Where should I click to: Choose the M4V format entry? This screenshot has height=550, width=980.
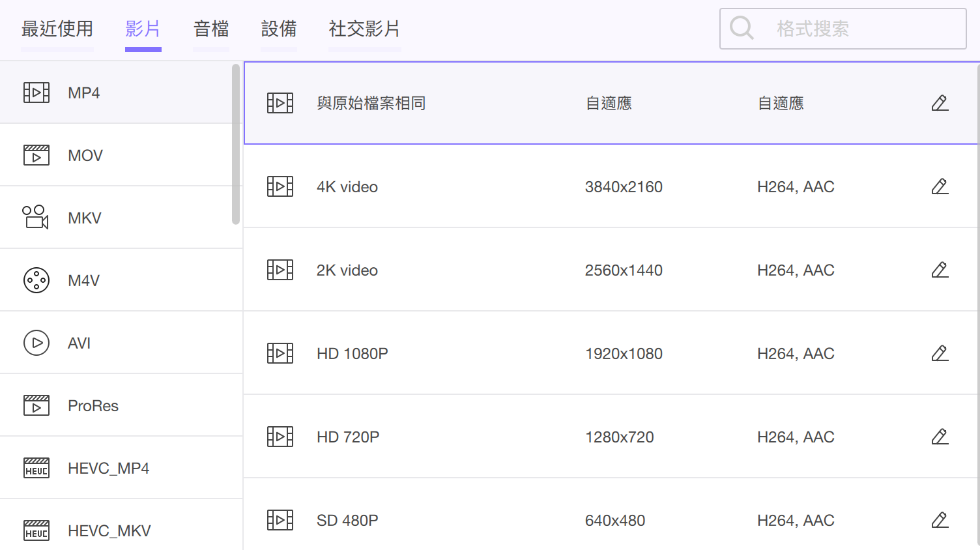point(121,280)
